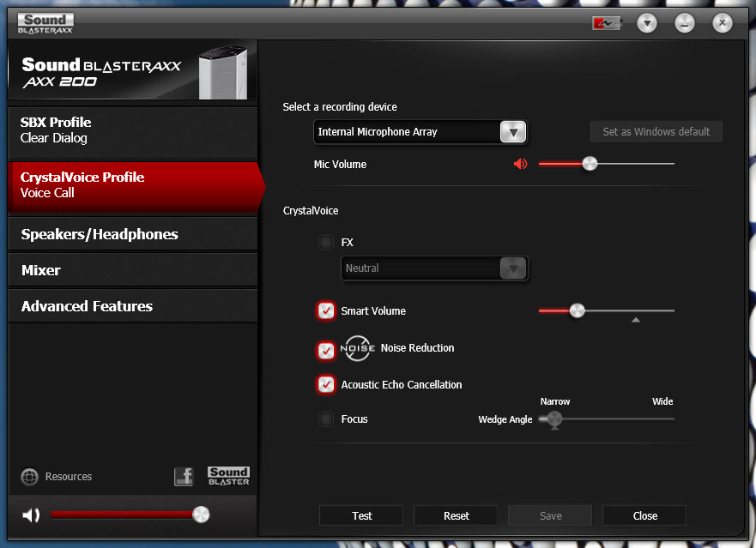Viewport: 756px width, 548px height.
Task: Click the Reset button
Action: [457, 515]
